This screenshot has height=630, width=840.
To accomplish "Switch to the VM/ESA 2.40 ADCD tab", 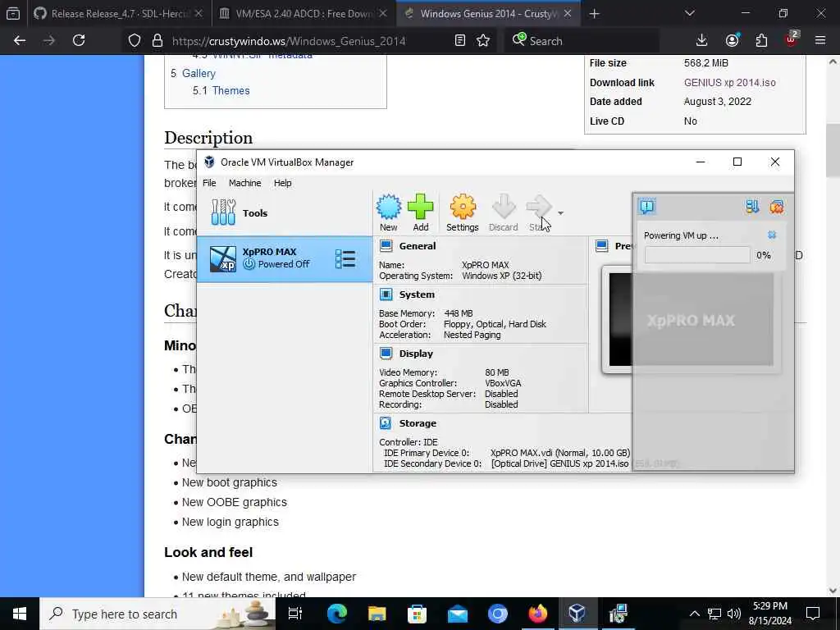I will (x=304, y=14).
